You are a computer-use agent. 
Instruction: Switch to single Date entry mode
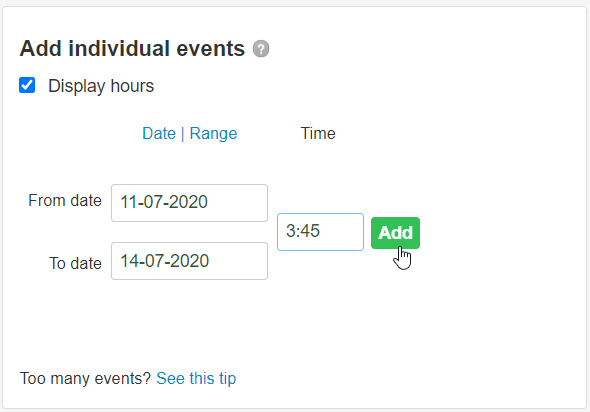coord(159,134)
